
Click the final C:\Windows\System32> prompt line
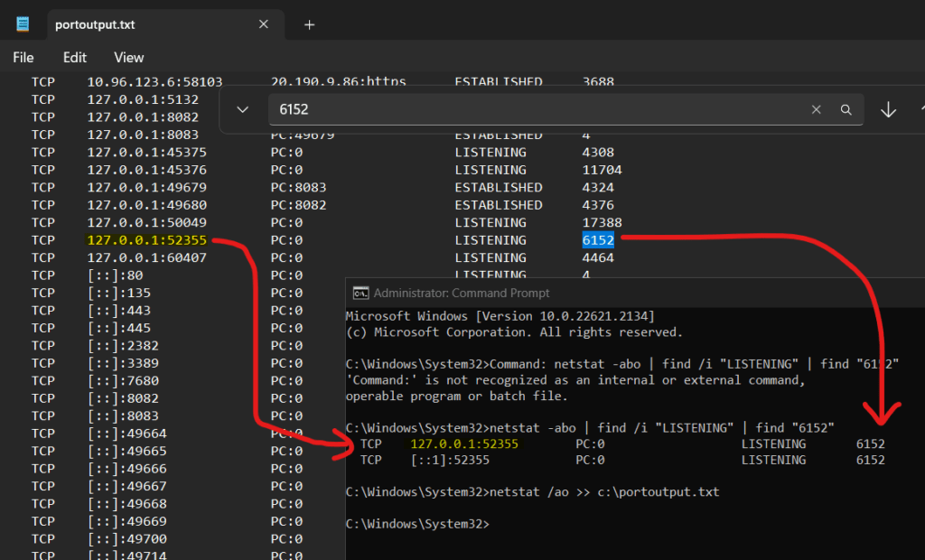point(417,523)
